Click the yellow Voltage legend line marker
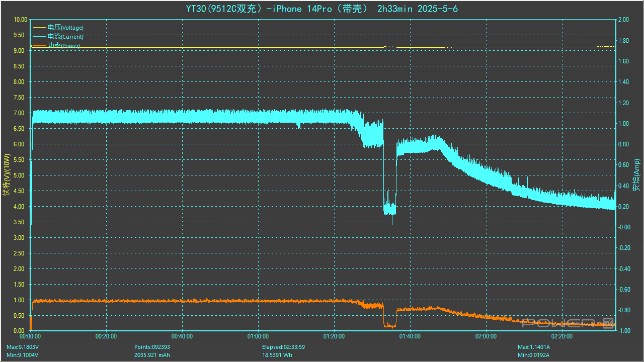This screenshot has height=362, width=644. pos(39,28)
